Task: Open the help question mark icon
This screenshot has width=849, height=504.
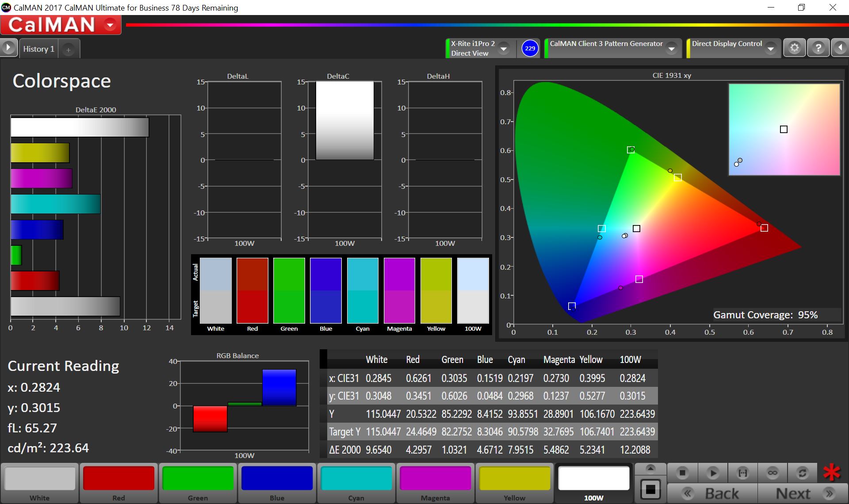Action: (x=818, y=48)
